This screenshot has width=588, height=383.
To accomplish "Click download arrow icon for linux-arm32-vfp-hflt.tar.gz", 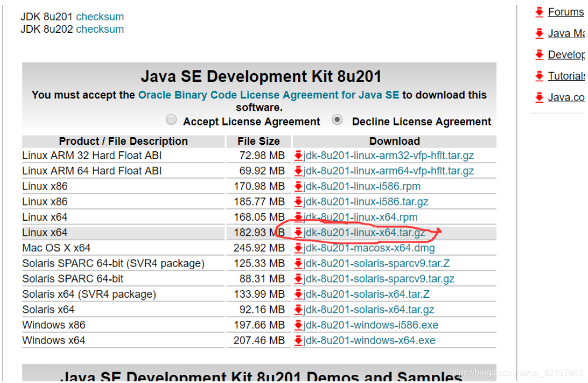I will coord(298,156).
